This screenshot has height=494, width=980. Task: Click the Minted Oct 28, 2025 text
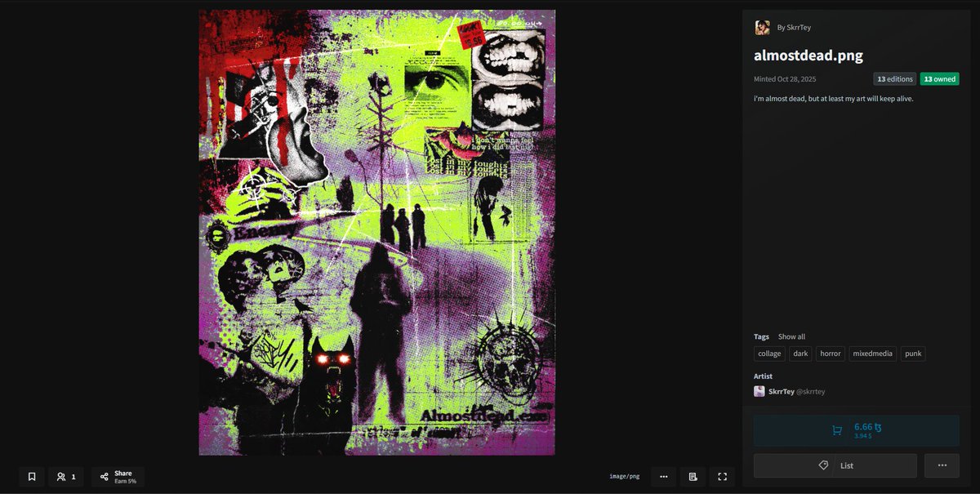pos(785,79)
